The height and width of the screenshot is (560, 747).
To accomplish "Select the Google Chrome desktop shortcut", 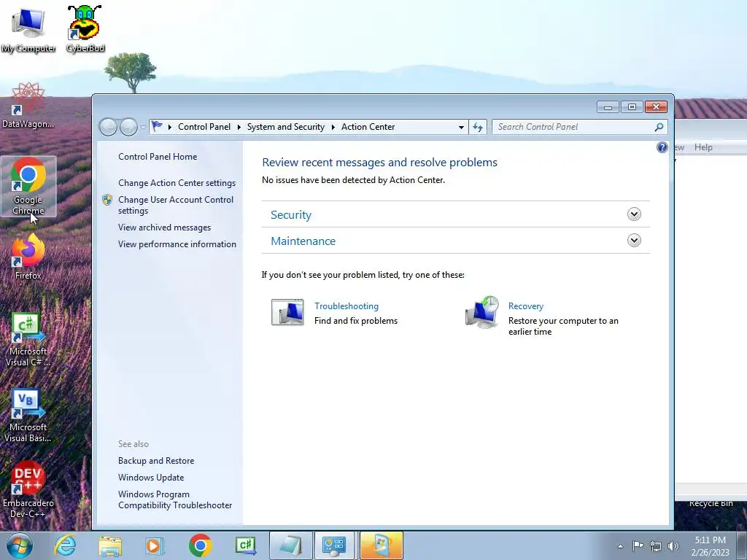I will click(x=28, y=186).
